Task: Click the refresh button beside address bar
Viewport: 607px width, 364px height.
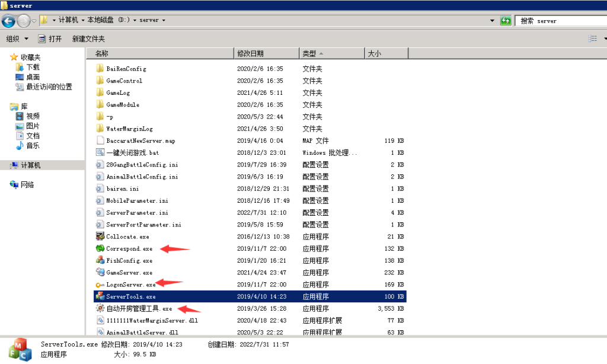Action: pyautogui.click(x=506, y=21)
